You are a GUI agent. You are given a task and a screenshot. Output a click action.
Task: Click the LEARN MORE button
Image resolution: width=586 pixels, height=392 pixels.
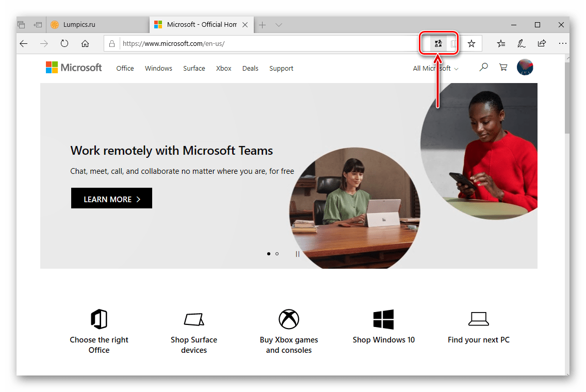(111, 199)
